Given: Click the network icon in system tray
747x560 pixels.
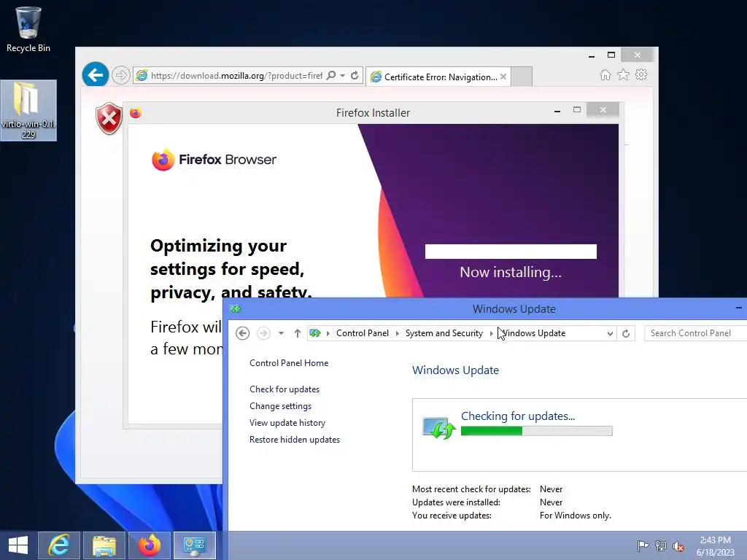Looking at the screenshot, I should tap(661, 545).
